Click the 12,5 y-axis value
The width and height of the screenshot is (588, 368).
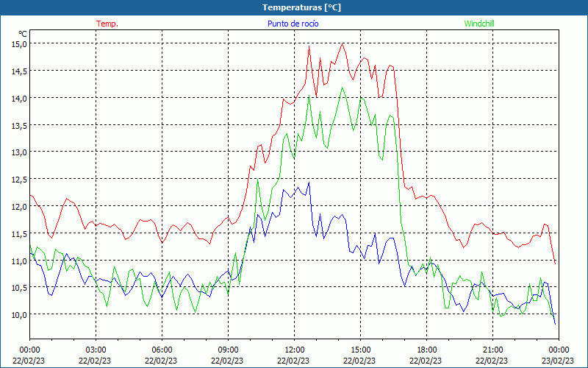[19, 179]
